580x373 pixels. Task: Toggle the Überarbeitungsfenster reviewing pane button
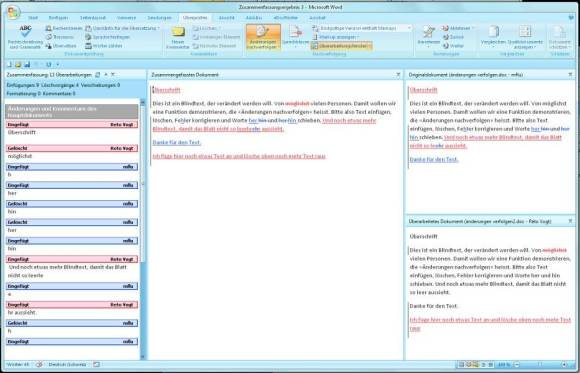coord(341,46)
